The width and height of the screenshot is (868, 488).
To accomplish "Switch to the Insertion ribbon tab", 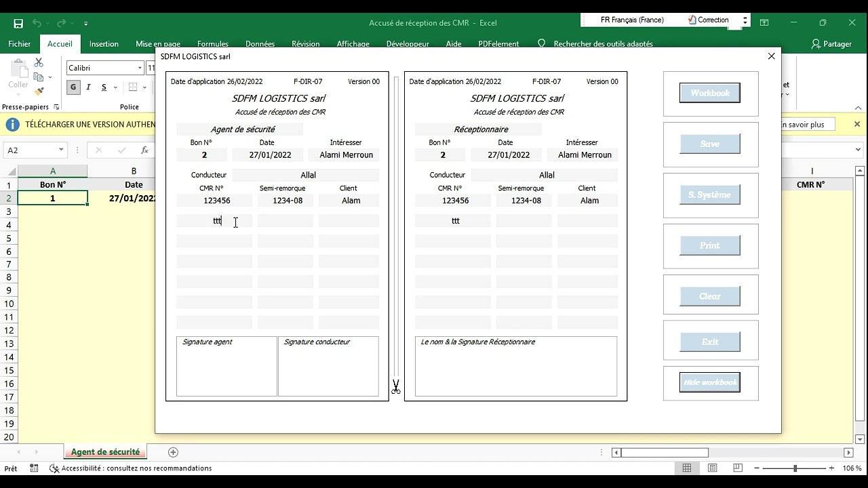I will click(x=104, y=44).
